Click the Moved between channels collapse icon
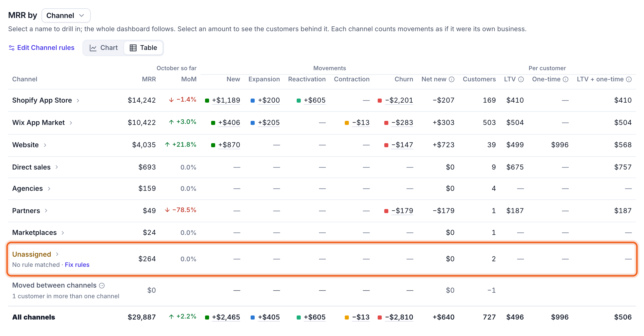644x336 pixels. tap(102, 286)
